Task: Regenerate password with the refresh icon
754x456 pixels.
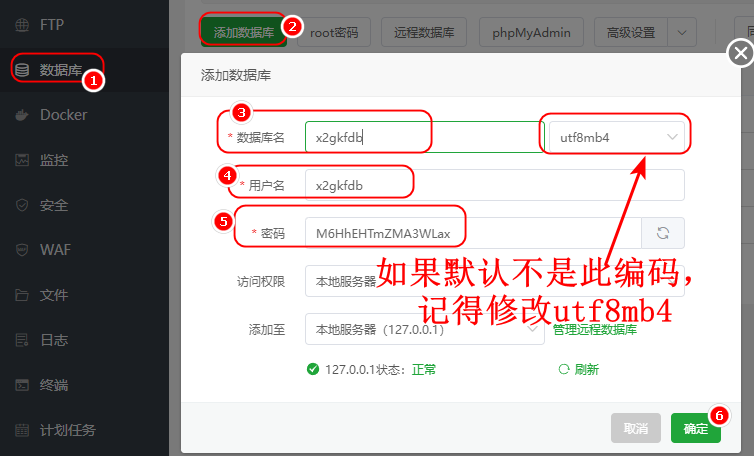Action: click(662, 233)
